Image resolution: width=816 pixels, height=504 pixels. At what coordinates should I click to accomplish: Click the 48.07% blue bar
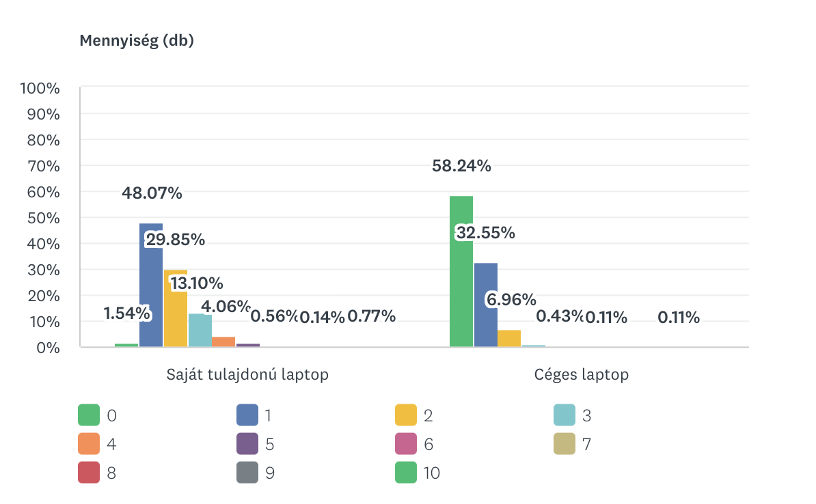pyautogui.click(x=151, y=287)
